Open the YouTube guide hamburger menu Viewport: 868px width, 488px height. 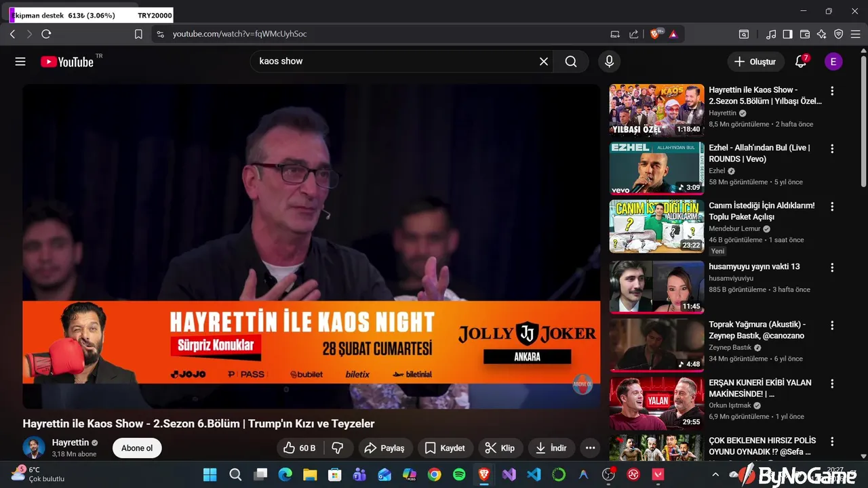click(20, 62)
